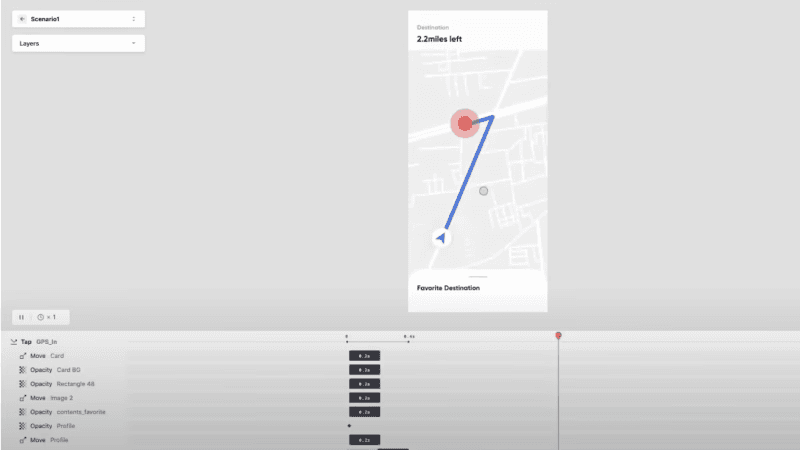Select the 0.2s duration block for Card BG
Viewport: 800px width, 450px height.
(364, 370)
